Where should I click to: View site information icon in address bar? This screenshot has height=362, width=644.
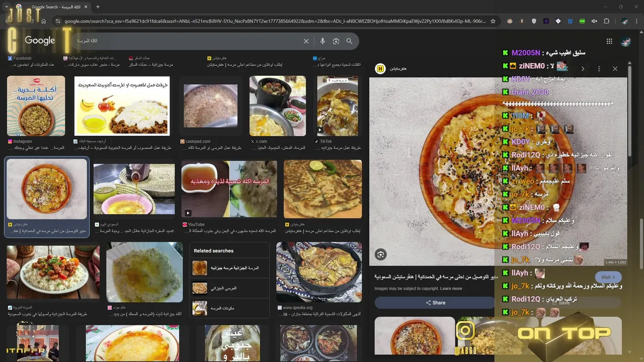tap(57, 21)
